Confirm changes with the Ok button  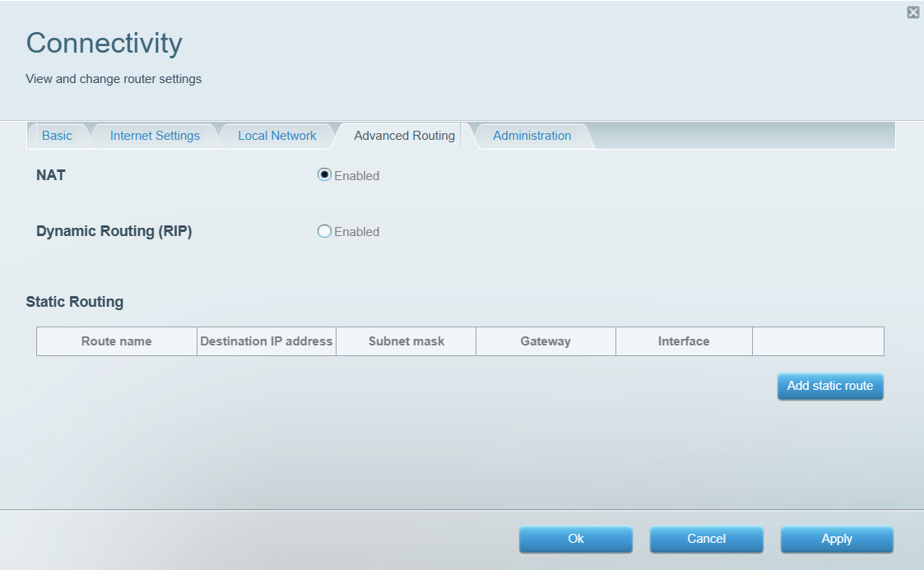[576, 539]
